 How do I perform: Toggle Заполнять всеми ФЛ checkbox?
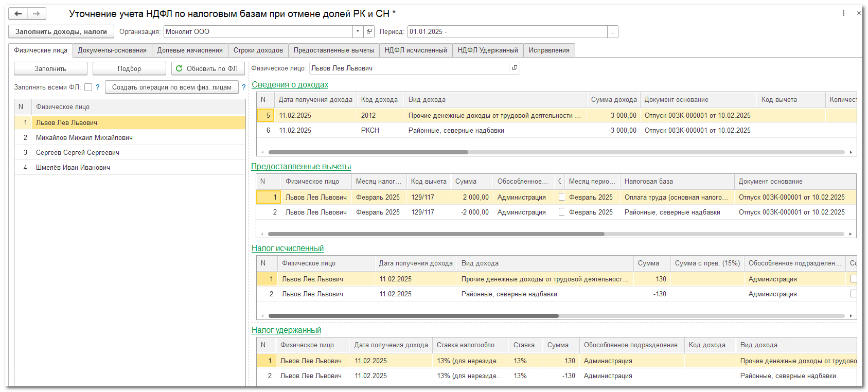point(88,87)
